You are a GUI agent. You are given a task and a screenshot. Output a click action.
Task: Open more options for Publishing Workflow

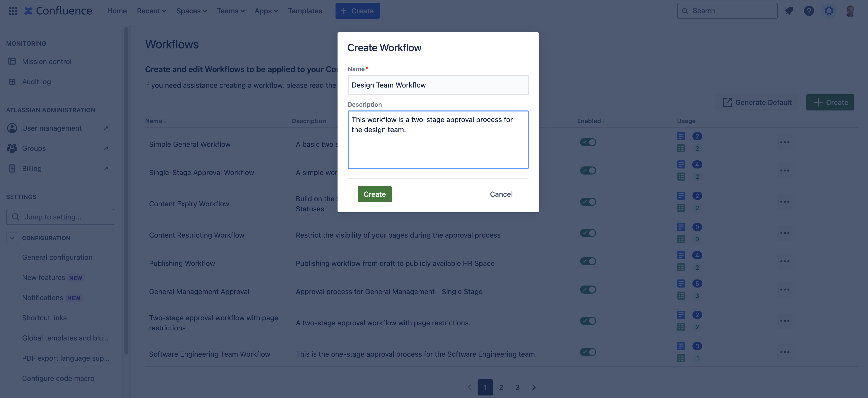point(785,261)
